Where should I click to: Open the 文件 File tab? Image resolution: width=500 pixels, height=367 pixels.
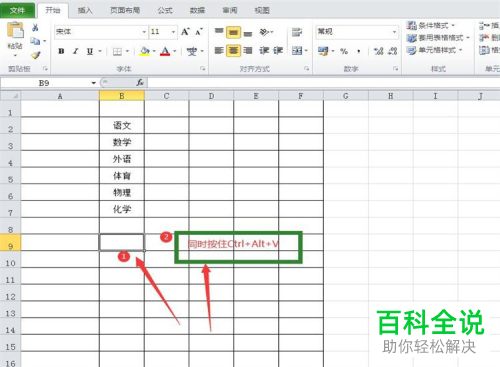[17, 10]
